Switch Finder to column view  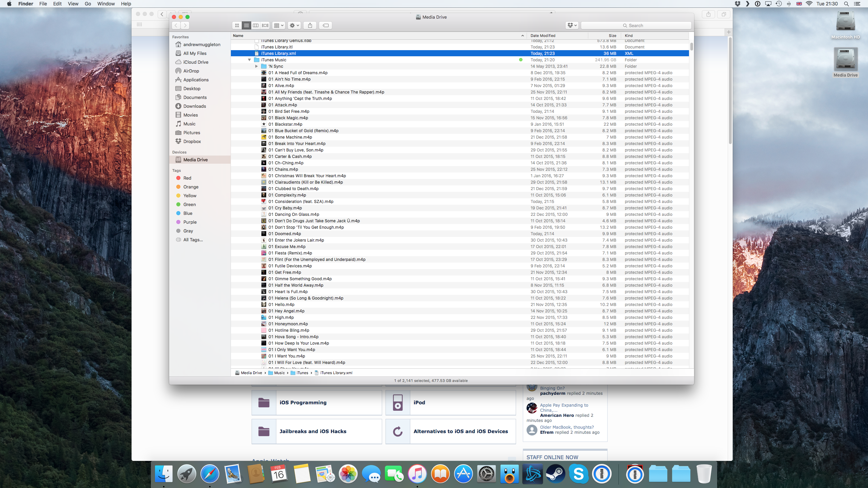point(256,25)
